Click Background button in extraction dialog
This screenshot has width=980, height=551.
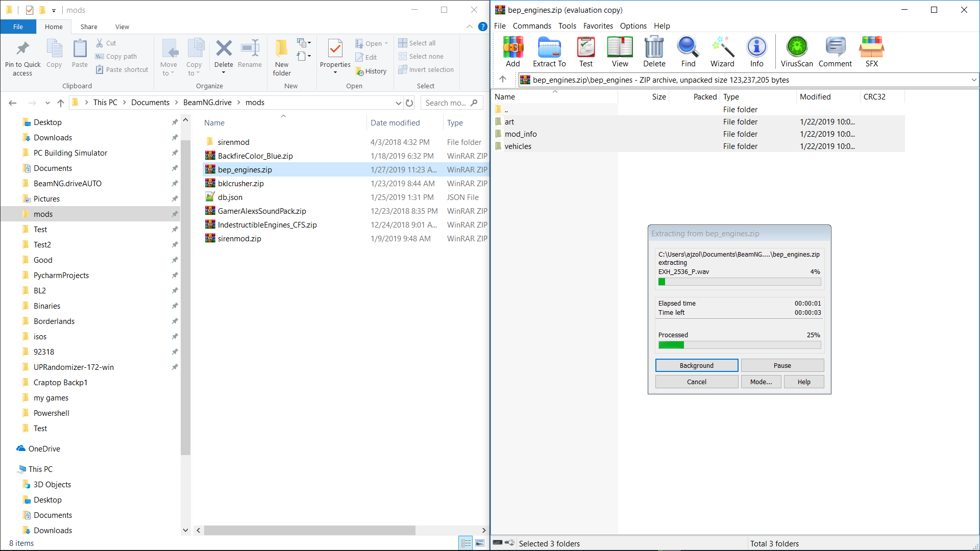[x=697, y=365]
